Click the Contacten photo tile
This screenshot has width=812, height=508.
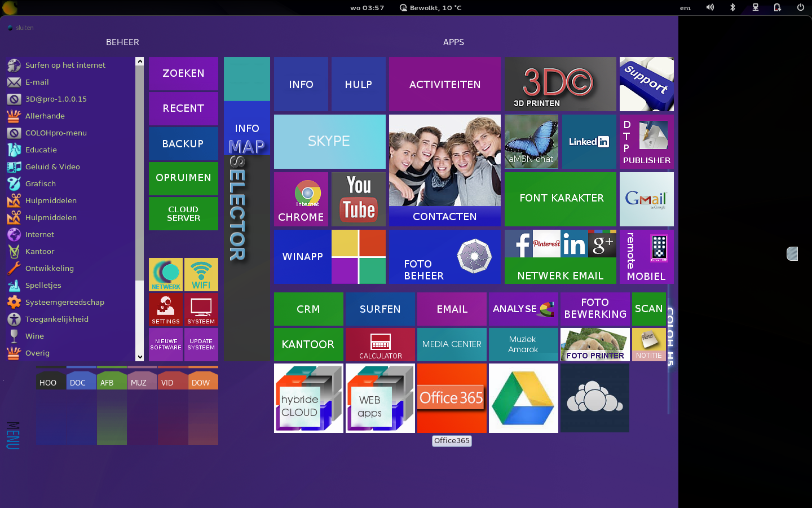tap(444, 170)
